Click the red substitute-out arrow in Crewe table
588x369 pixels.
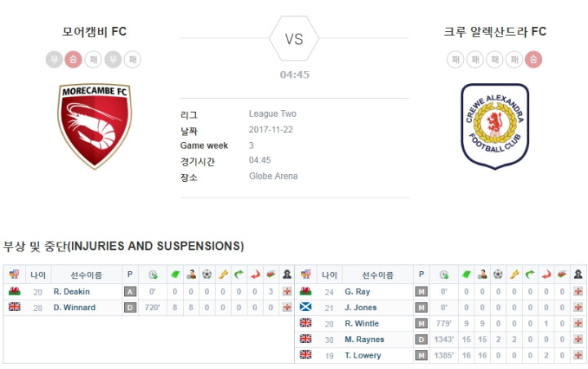[546, 274]
